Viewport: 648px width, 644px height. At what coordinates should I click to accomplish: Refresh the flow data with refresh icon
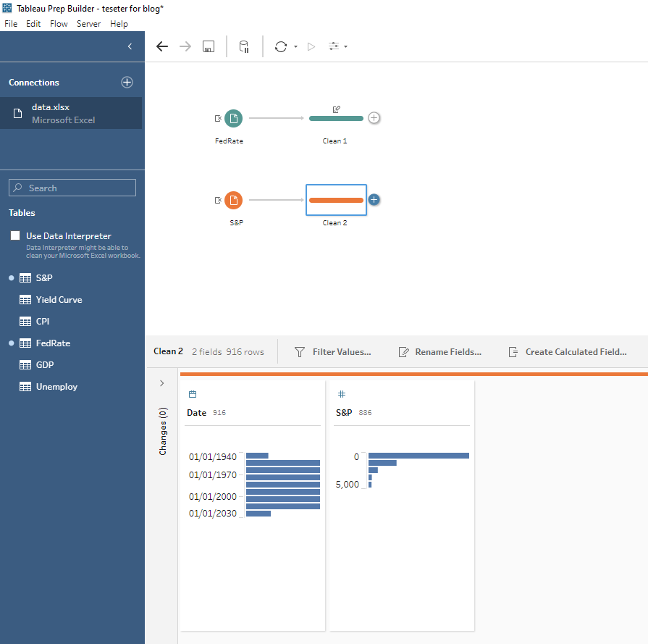pyautogui.click(x=281, y=46)
